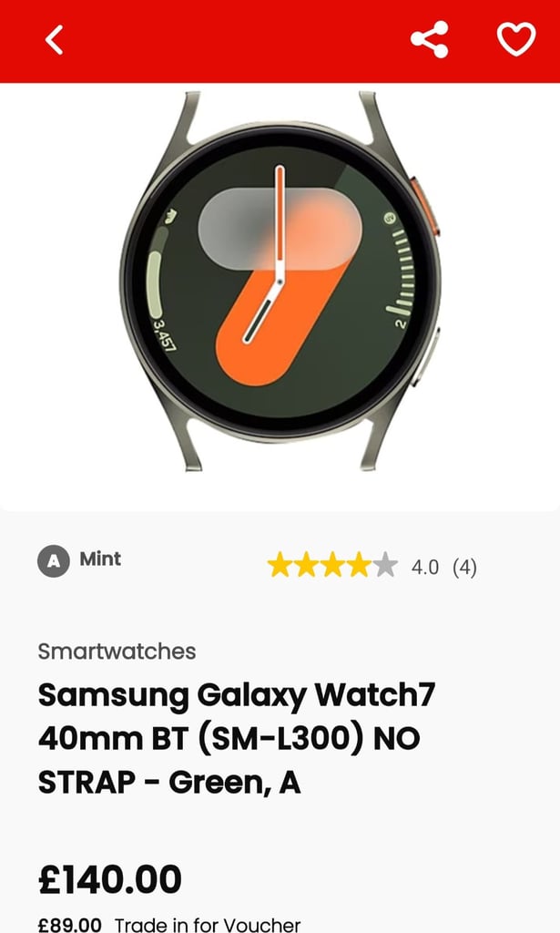
Task: Tap the share icon in the header
Action: pyautogui.click(x=429, y=39)
